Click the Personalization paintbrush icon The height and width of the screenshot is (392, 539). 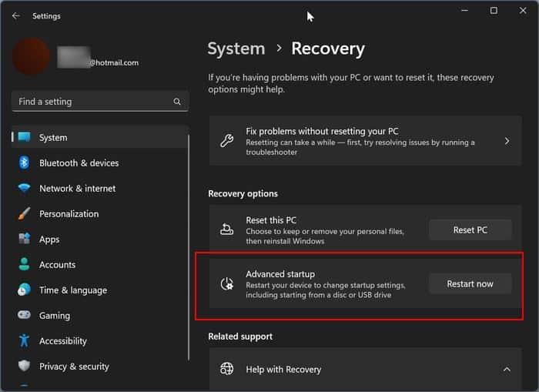(x=24, y=213)
